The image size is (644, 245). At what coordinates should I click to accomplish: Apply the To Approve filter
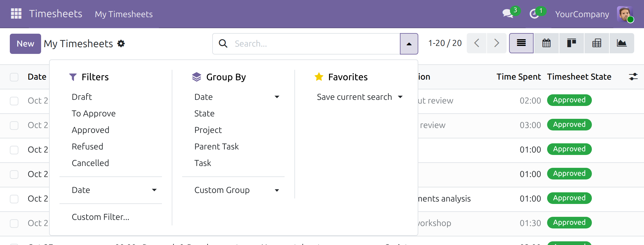(94, 113)
